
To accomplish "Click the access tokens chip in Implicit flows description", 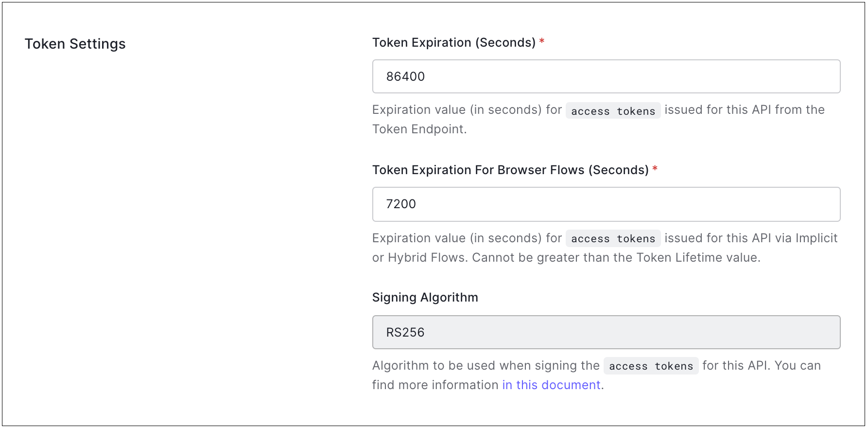I will click(x=613, y=238).
